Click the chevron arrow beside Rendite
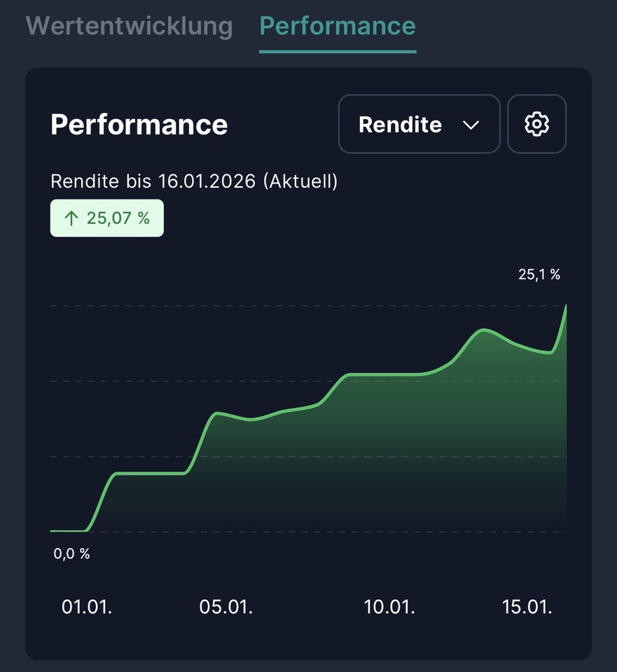This screenshot has width=617, height=672. (471, 125)
